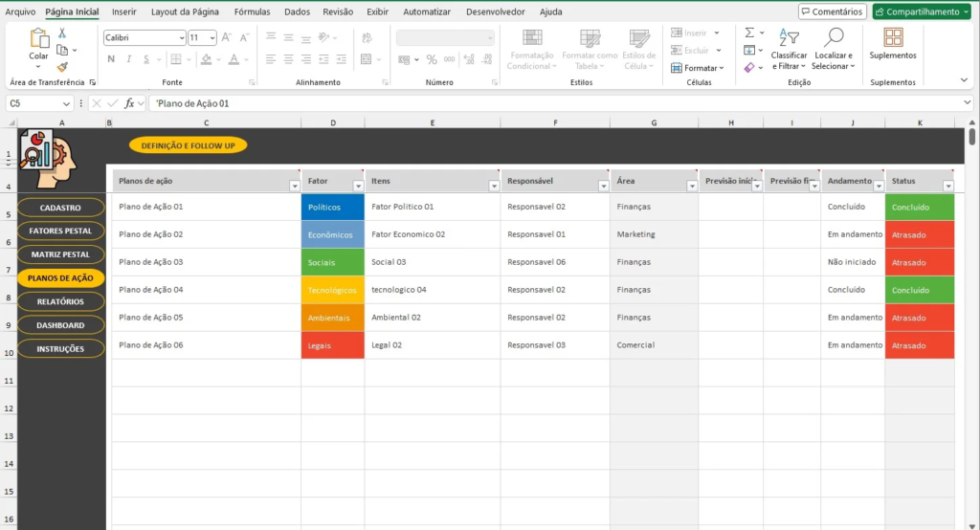The width and height of the screenshot is (980, 530).
Task: Click the AutoSum sigma icon
Action: [749, 33]
